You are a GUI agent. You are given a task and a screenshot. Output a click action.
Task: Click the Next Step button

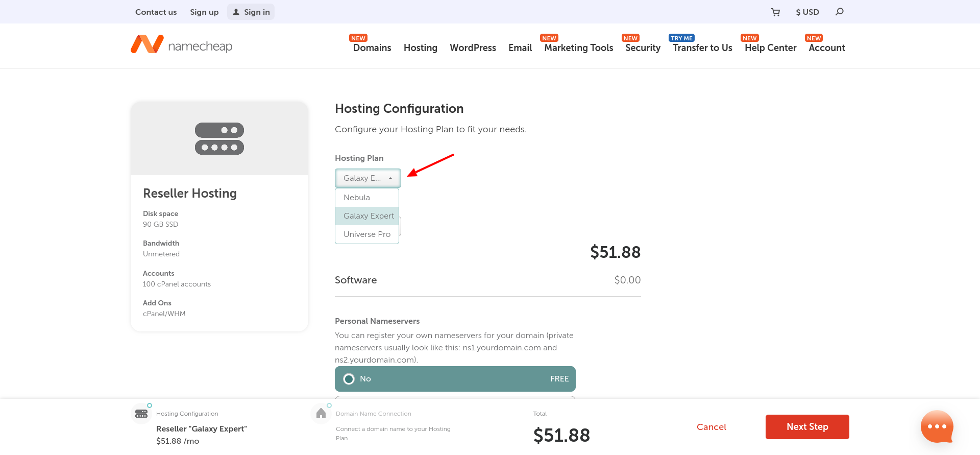tap(807, 427)
